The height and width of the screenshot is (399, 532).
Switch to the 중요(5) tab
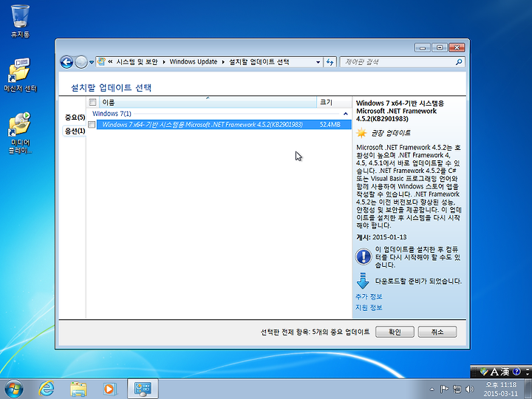75,117
